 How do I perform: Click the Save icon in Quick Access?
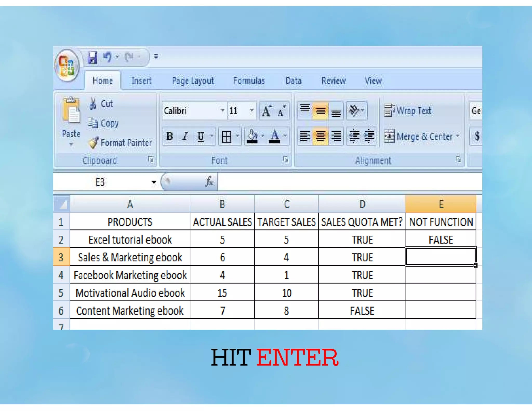pyautogui.click(x=92, y=57)
